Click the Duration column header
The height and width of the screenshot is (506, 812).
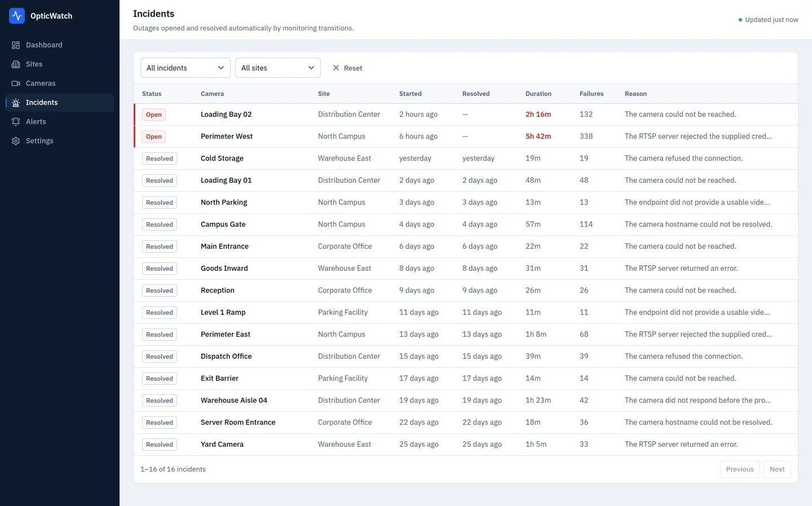coord(539,94)
